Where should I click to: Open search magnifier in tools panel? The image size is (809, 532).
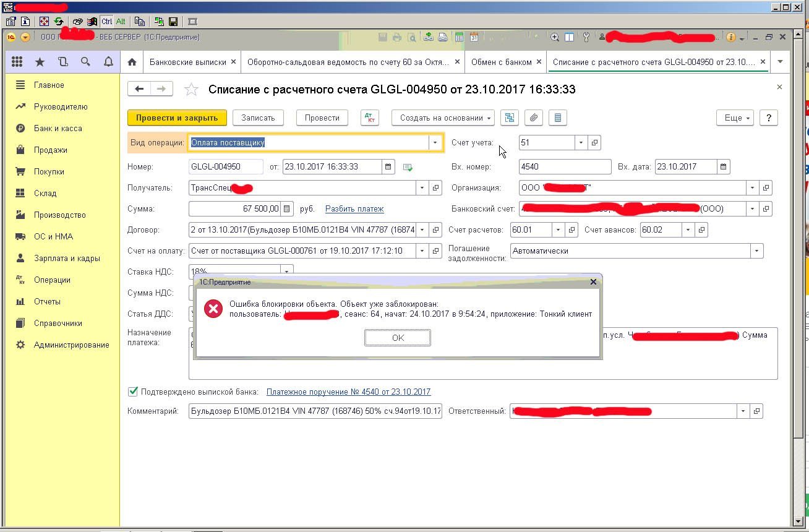point(85,62)
